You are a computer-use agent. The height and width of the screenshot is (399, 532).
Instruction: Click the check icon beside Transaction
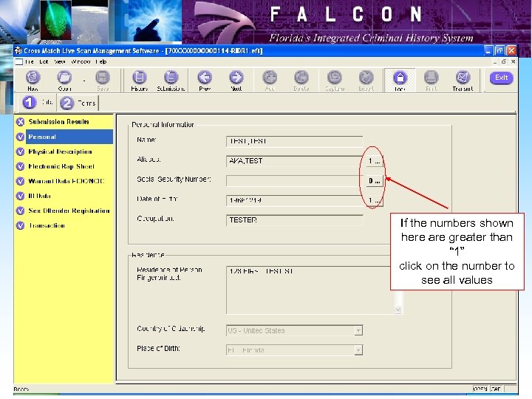[x=21, y=225]
